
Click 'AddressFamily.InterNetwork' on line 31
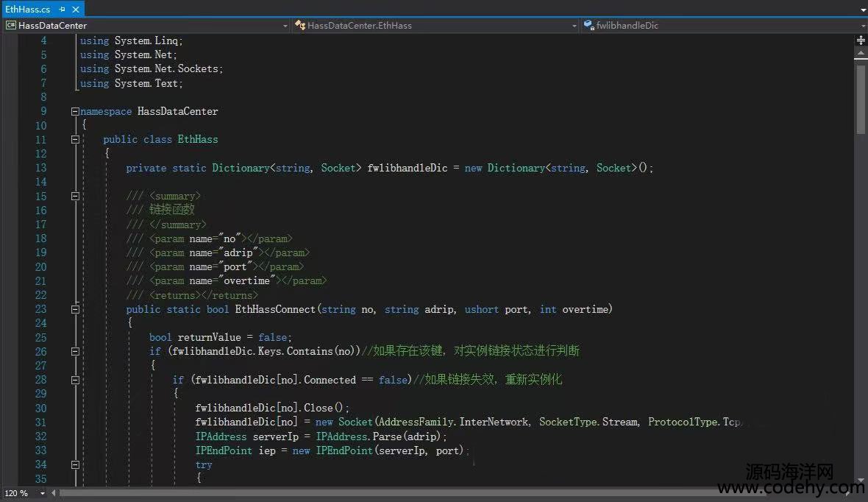453,423
